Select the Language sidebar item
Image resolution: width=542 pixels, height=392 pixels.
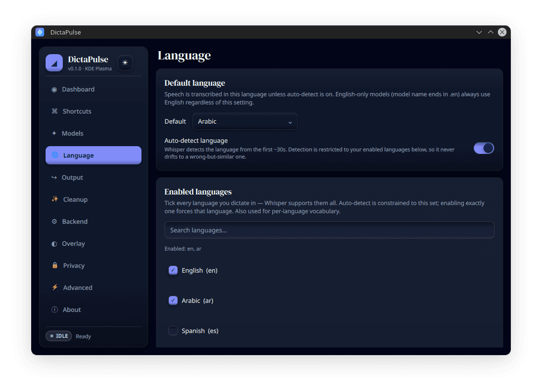(x=94, y=155)
